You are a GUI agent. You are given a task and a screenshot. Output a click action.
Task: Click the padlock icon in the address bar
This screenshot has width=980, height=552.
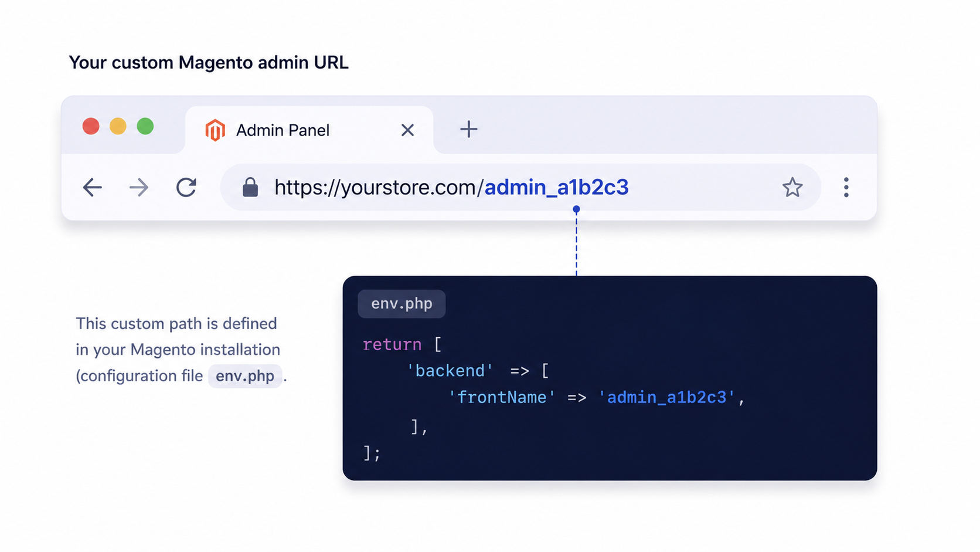(x=250, y=187)
